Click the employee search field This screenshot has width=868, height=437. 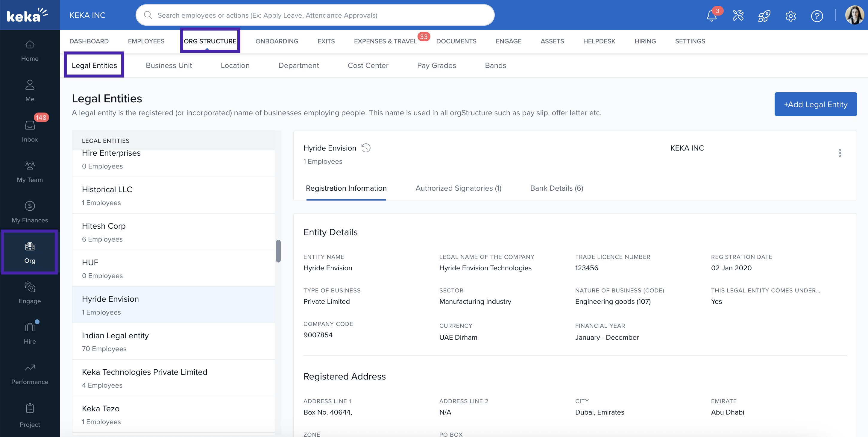click(315, 15)
